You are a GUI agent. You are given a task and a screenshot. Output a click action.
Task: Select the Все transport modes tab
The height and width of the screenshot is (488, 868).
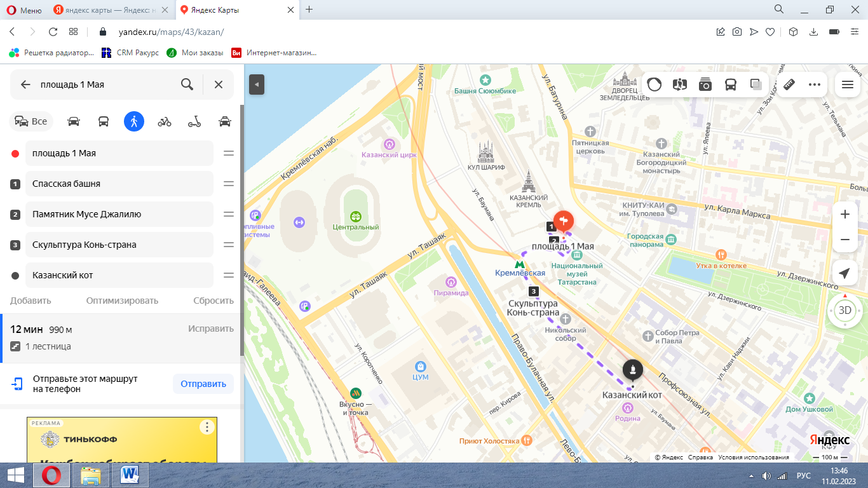[x=31, y=121]
